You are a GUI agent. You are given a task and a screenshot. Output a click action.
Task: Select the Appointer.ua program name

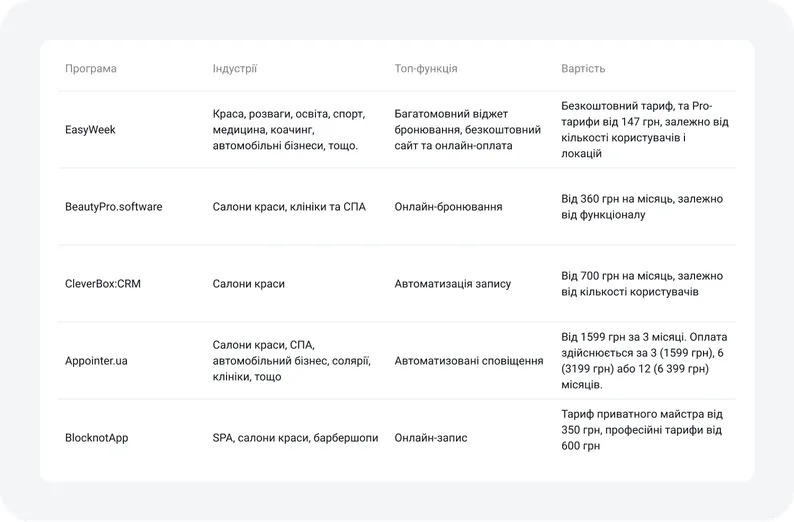96,360
